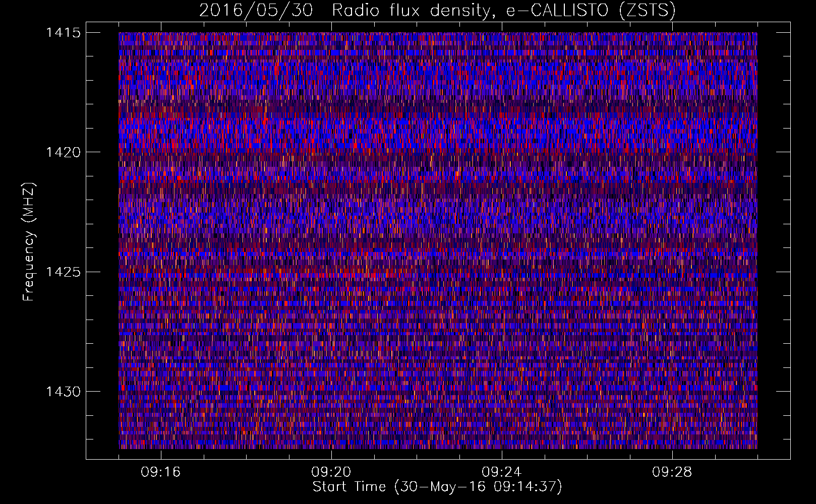Screen dimensions: 816x504
Task: Click the 'Frequency (MHZ)' axis title
Action: pos(29,242)
